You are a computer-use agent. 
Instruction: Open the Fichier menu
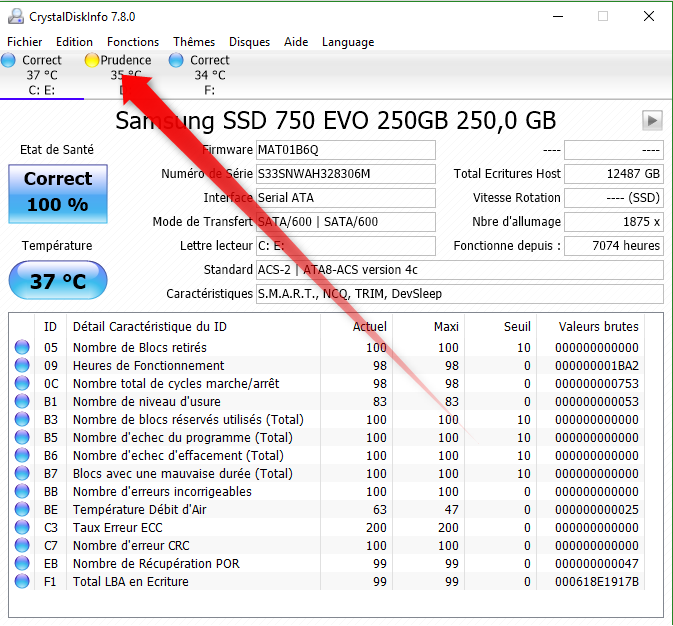(25, 42)
